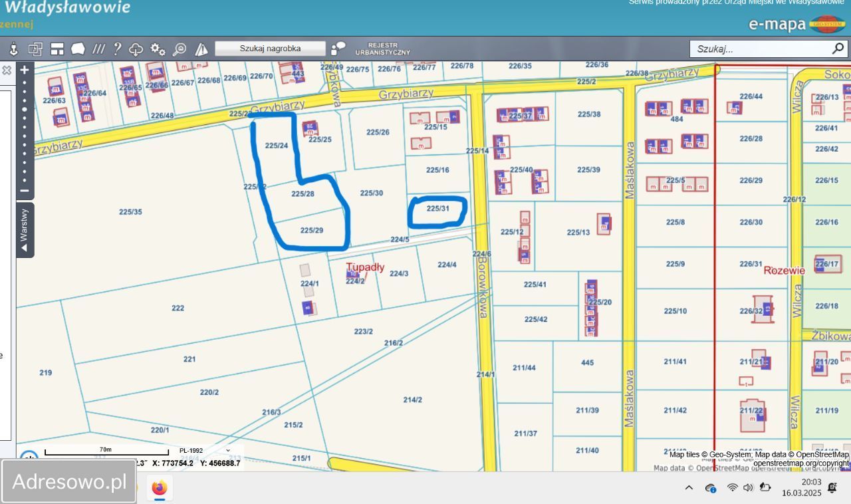This screenshot has width=851, height=504.
Task: Click parcel label 445
Action: pyautogui.click(x=587, y=362)
